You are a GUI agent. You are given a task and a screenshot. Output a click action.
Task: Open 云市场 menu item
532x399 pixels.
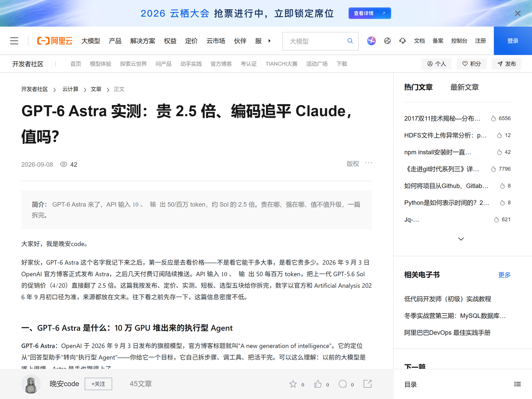[x=216, y=41]
